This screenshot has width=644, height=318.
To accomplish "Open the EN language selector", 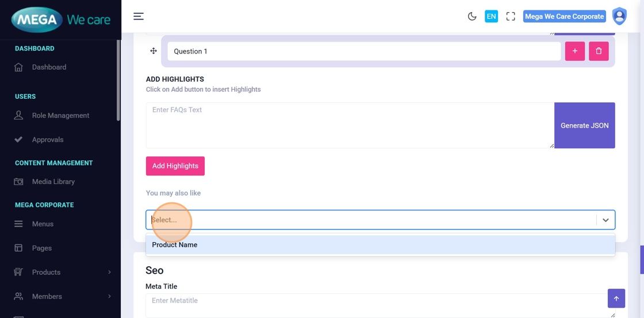I will tap(491, 17).
